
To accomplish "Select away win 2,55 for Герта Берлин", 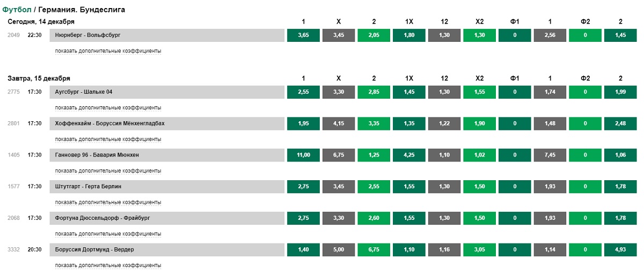I will [x=374, y=187].
